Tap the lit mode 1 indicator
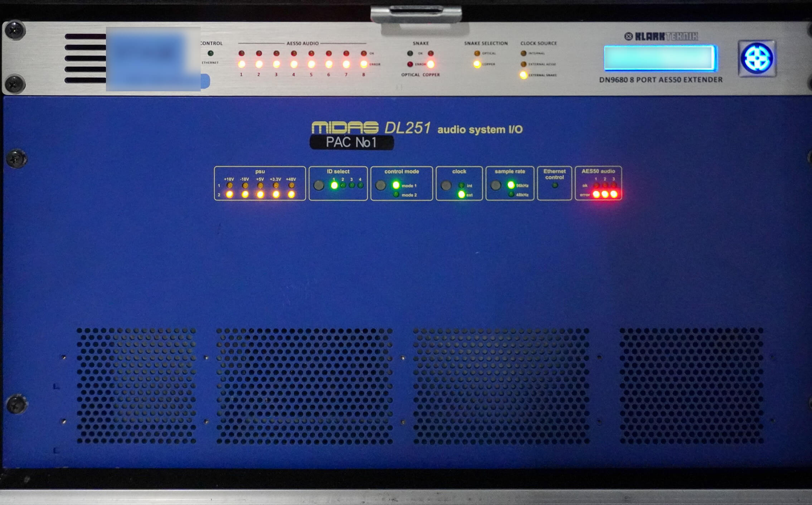 coord(396,185)
